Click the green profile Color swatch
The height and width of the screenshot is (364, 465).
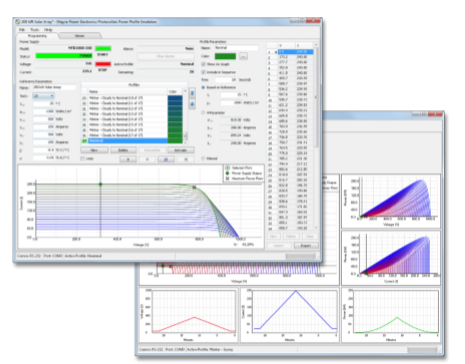click(x=225, y=56)
